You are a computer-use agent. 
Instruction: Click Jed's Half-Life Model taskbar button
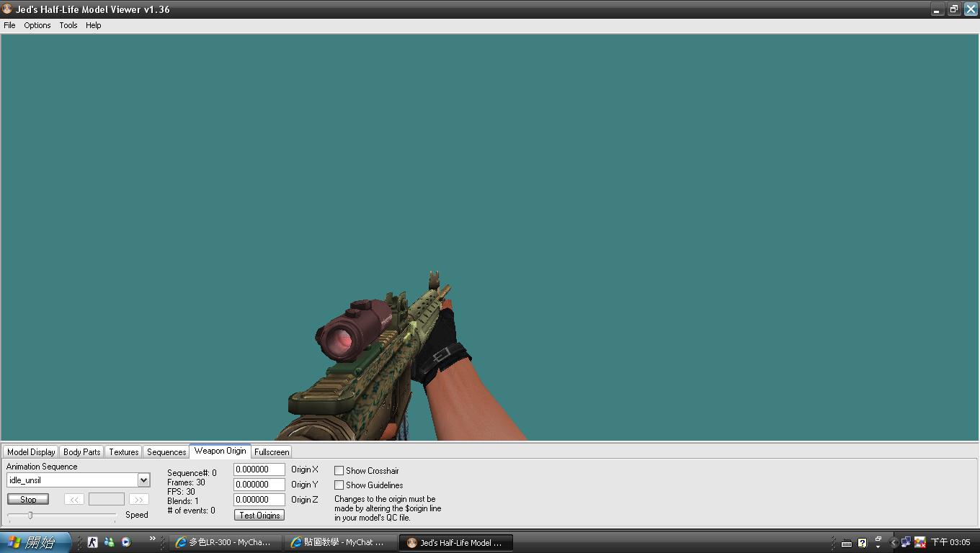[455, 543]
